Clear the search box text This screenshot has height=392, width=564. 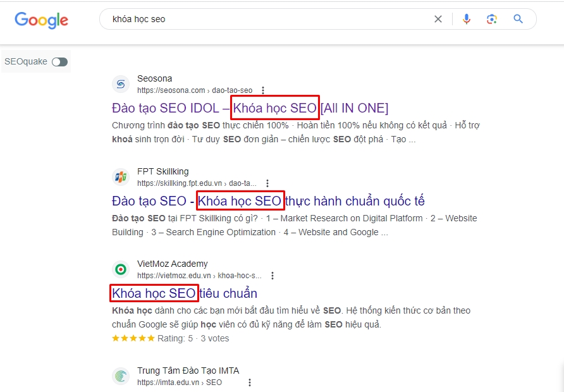coord(438,19)
